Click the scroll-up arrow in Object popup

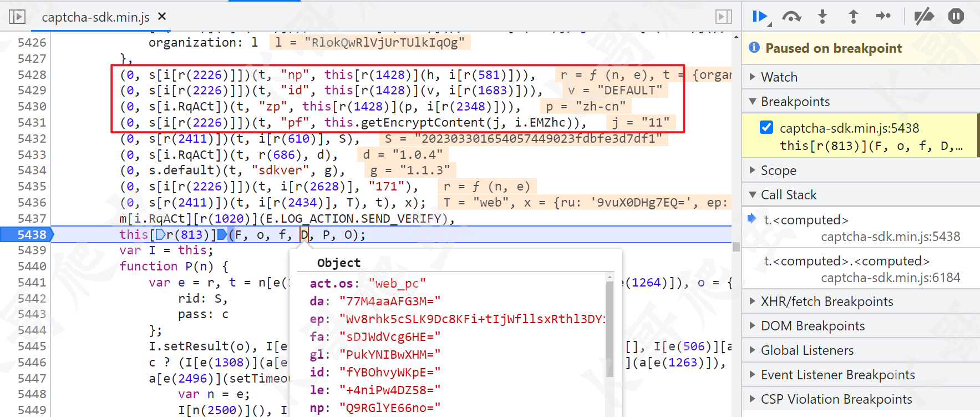(610, 277)
